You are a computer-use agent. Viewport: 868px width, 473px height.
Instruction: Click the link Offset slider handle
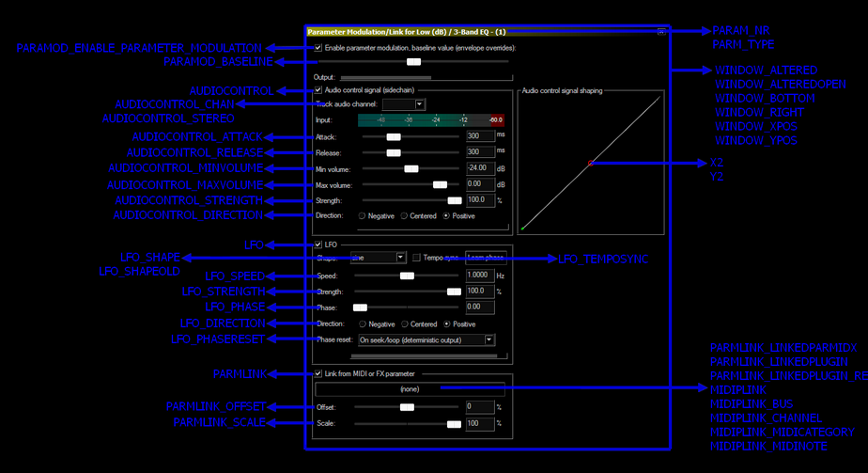(407, 407)
